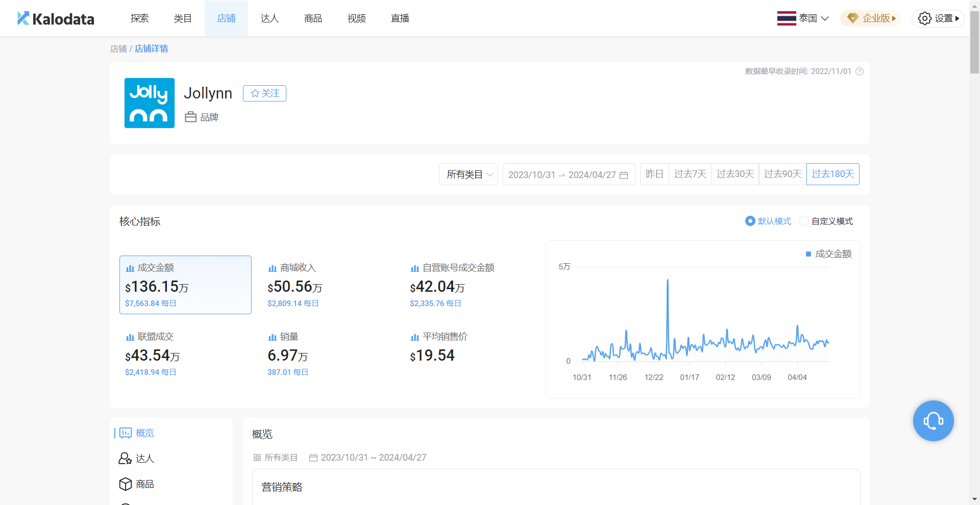Open the 所有类目 category dropdown

(469, 174)
